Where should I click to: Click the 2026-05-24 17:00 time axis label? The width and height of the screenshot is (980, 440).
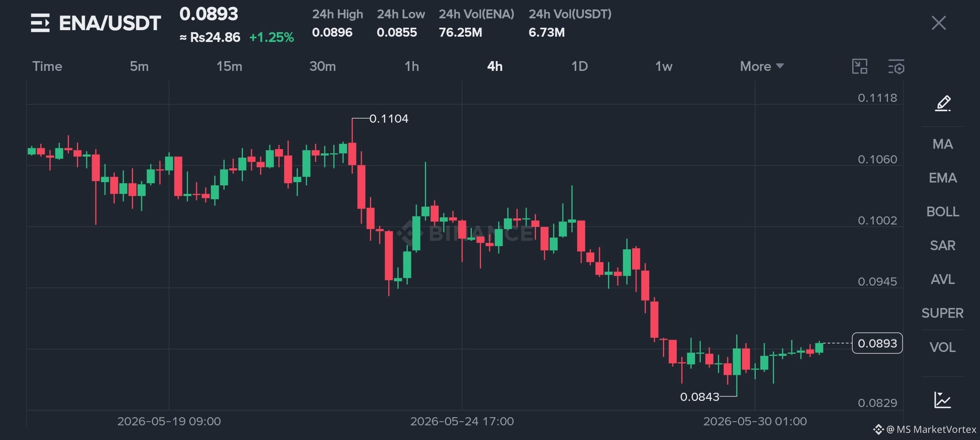(x=462, y=421)
